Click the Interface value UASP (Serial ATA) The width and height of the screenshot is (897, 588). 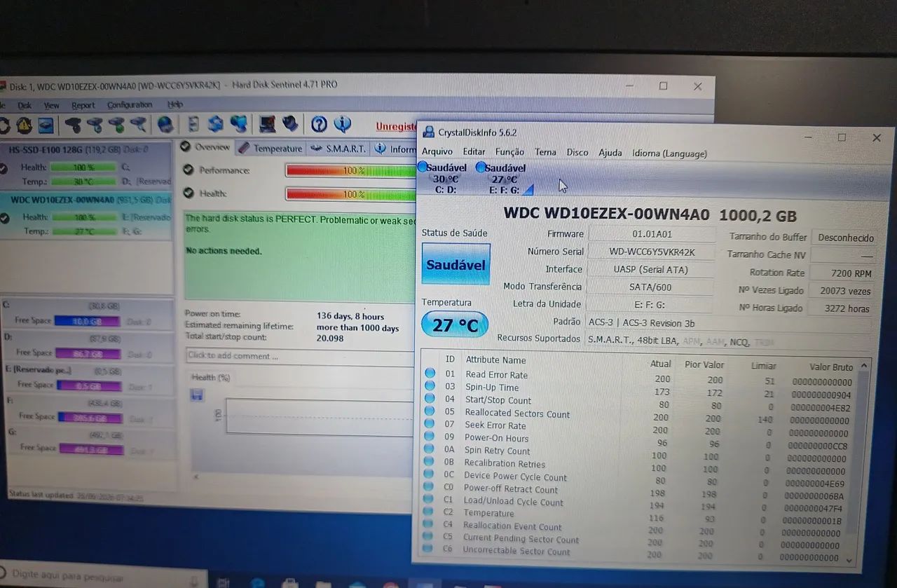[x=650, y=269]
